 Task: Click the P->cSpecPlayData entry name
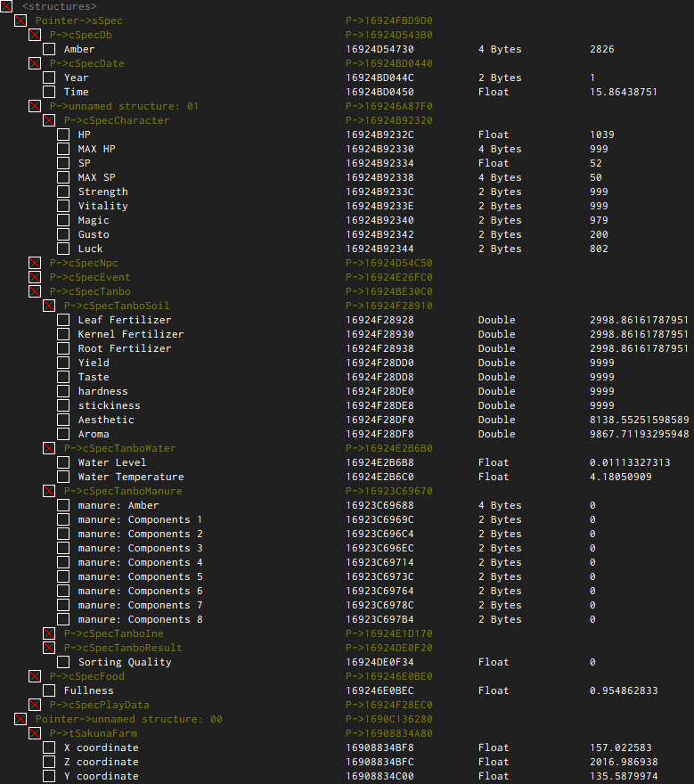(99, 705)
